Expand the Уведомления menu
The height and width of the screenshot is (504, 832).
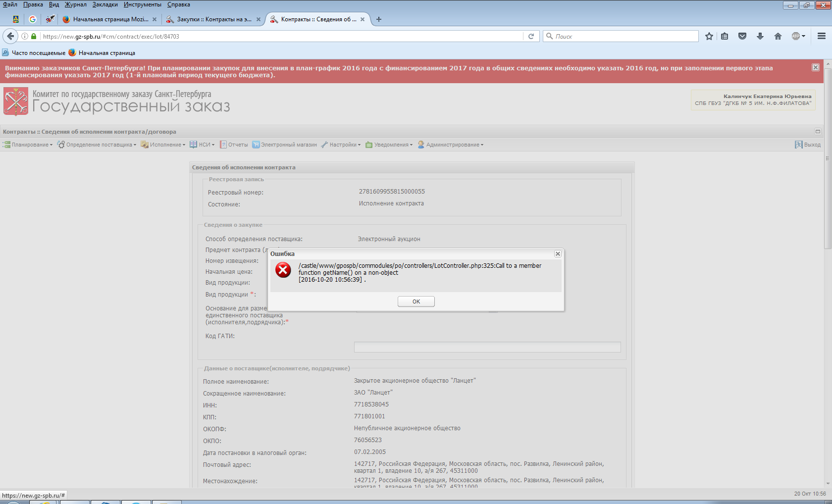point(389,145)
